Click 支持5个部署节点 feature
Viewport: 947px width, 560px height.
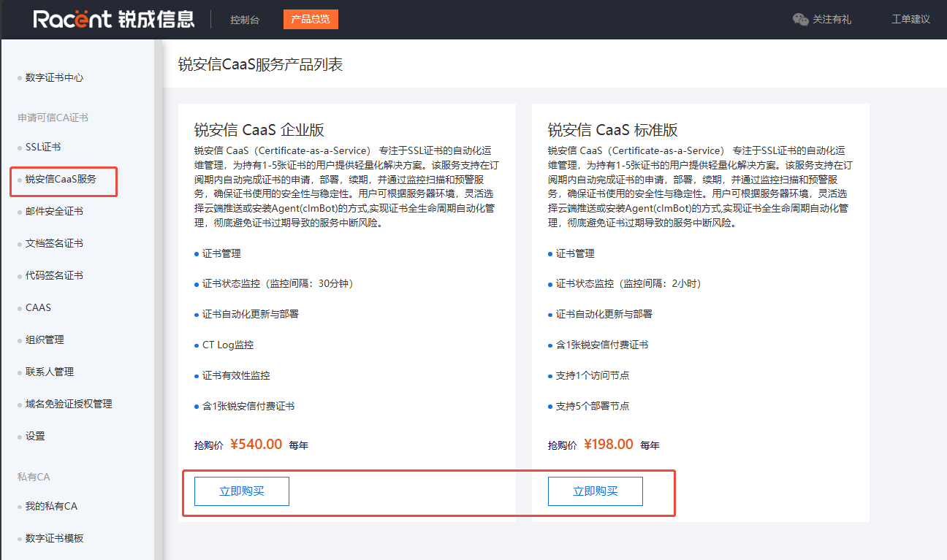[593, 407]
